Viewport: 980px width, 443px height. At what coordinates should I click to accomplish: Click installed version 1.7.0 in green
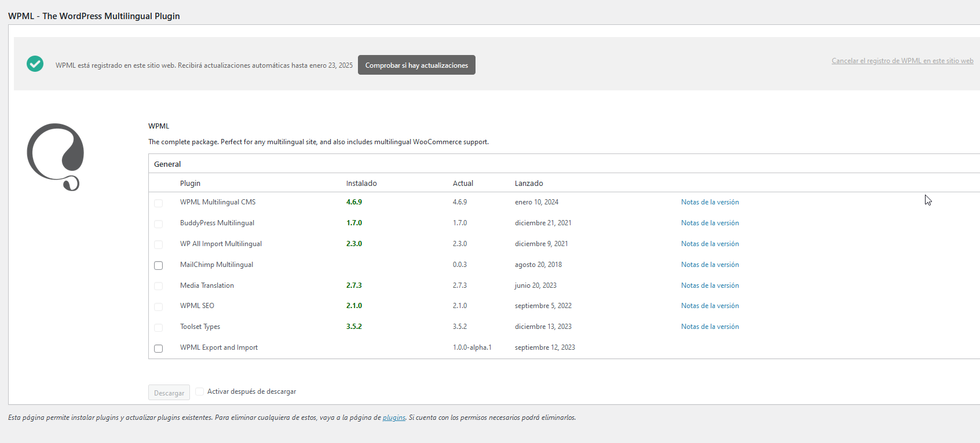click(x=354, y=223)
